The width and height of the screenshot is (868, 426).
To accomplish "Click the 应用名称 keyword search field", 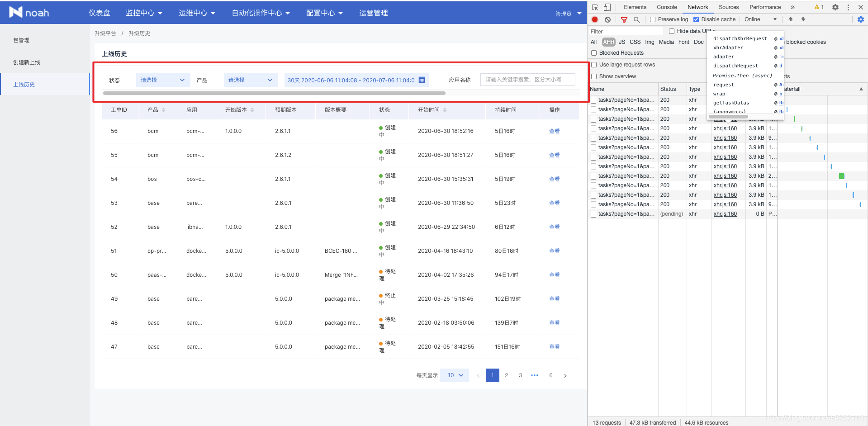I will [x=527, y=80].
